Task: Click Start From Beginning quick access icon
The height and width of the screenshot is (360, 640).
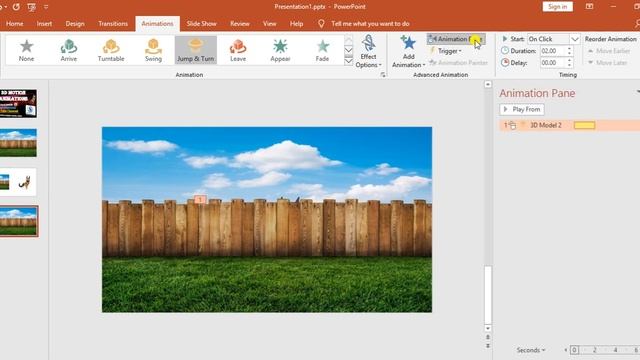Action: 31,7
